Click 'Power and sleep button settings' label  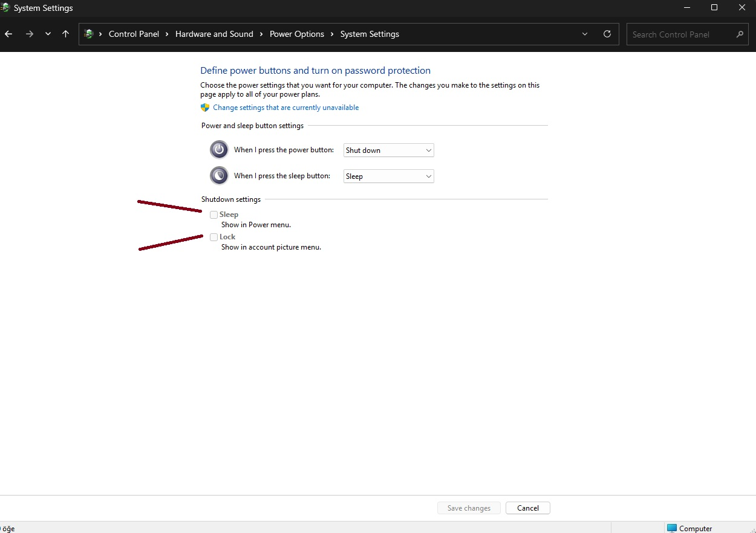coord(252,126)
